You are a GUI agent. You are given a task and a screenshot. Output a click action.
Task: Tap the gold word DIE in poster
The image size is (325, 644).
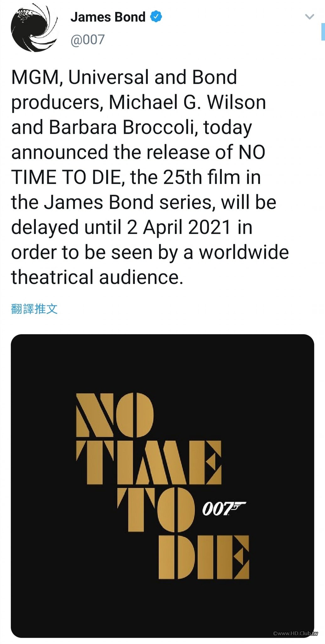coord(204,557)
